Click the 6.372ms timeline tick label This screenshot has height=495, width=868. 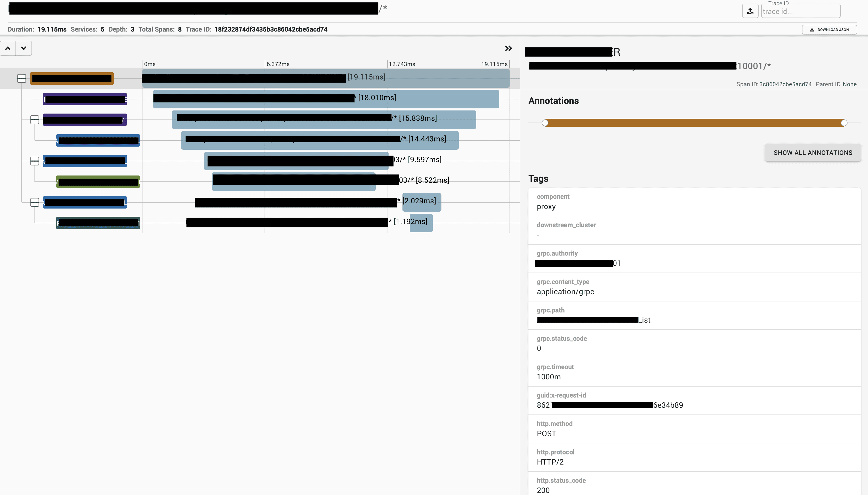[x=278, y=64]
